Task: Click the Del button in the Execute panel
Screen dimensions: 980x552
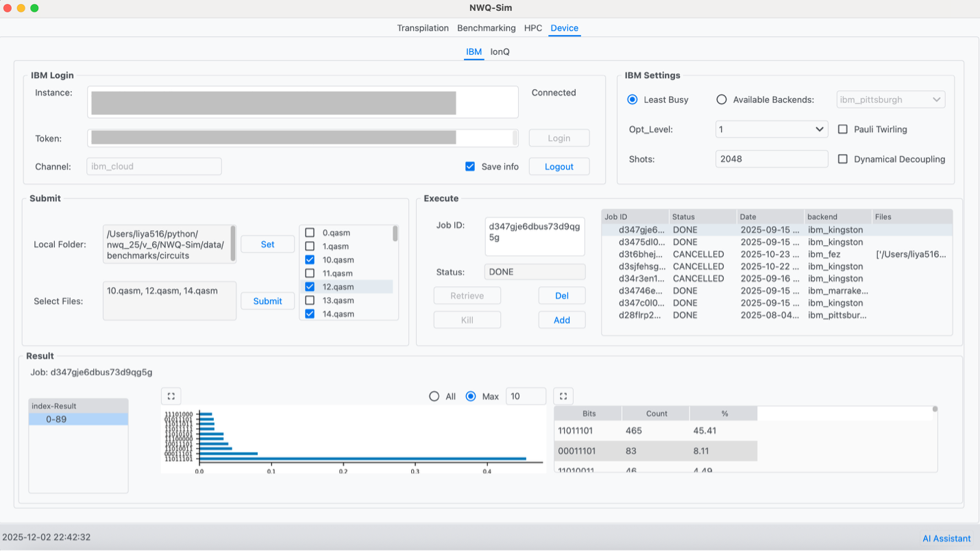Action: click(561, 296)
